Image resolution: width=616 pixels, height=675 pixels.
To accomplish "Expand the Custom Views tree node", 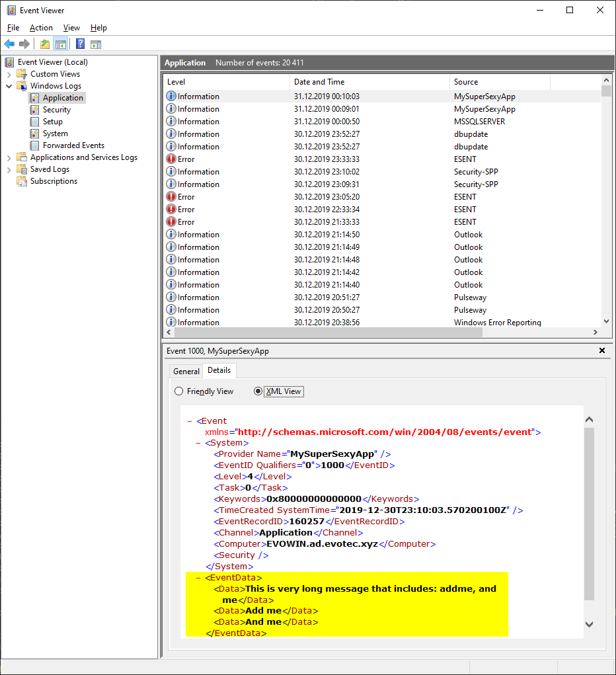I will tap(9, 74).
